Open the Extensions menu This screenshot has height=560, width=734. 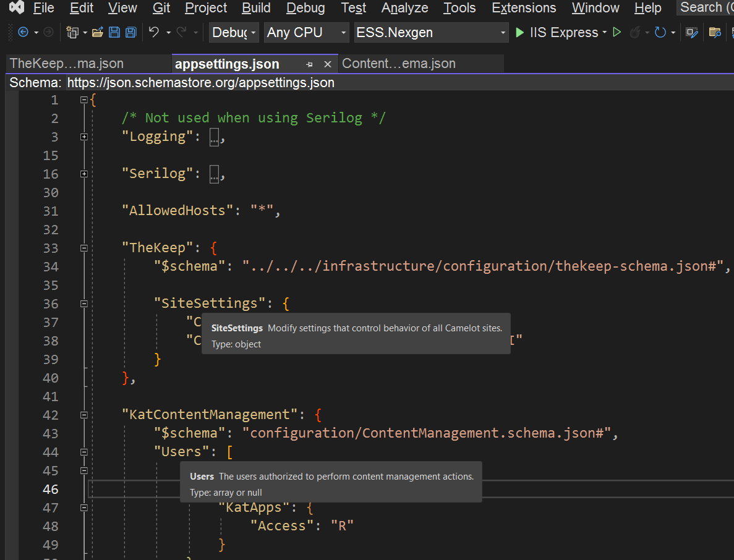pos(524,8)
